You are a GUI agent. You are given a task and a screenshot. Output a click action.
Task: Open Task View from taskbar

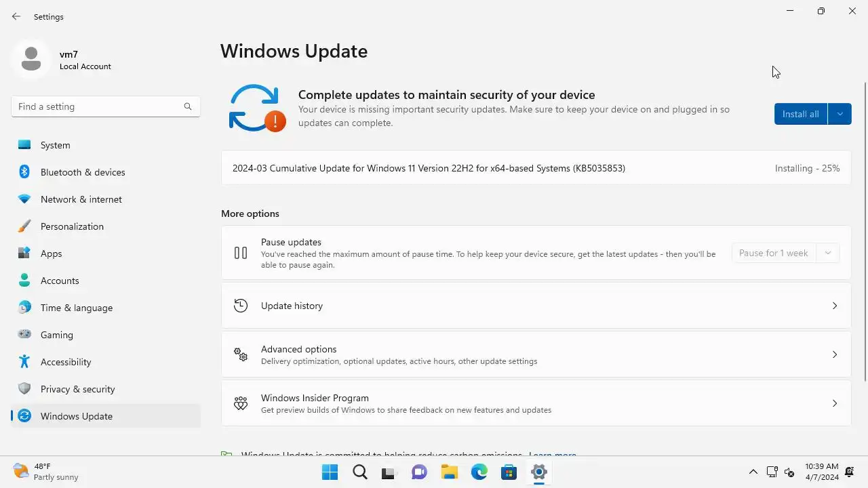pos(389,472)
